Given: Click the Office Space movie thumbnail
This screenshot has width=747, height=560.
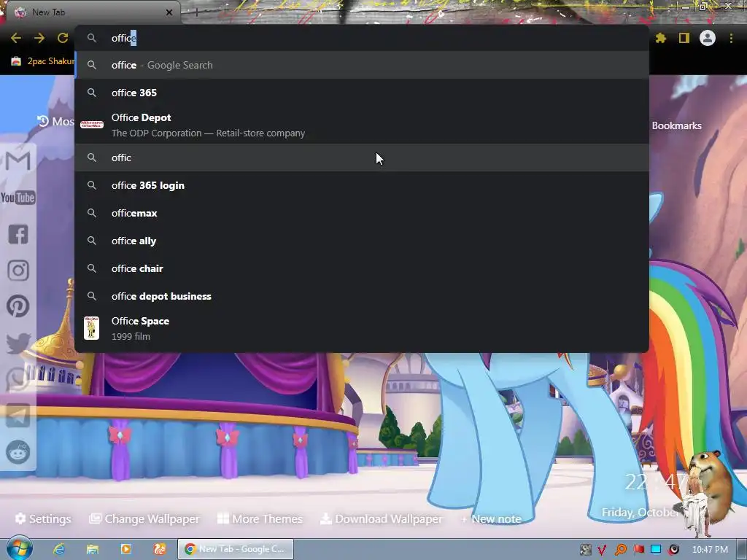Looking at the screenshot, I should 91,328.
